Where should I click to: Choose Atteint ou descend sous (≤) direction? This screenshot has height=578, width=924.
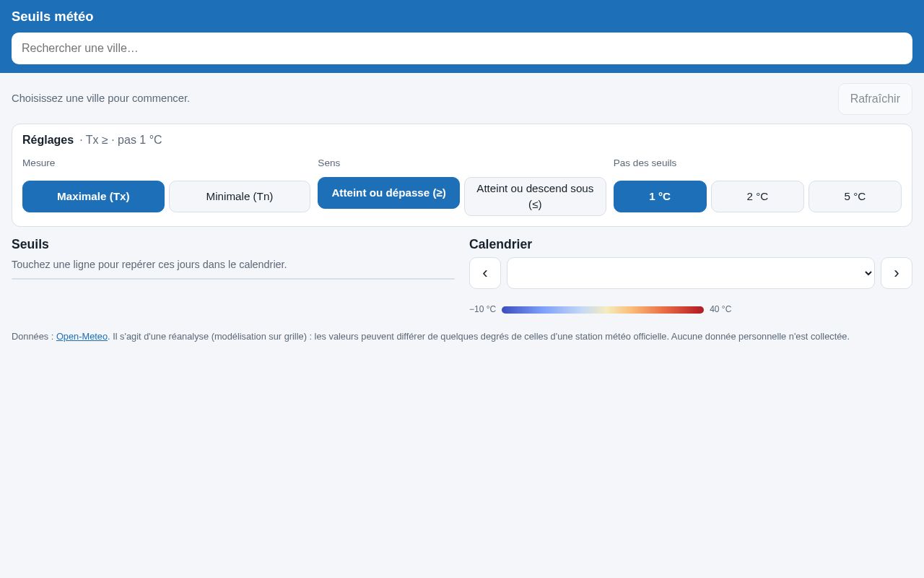pos(535,197)
